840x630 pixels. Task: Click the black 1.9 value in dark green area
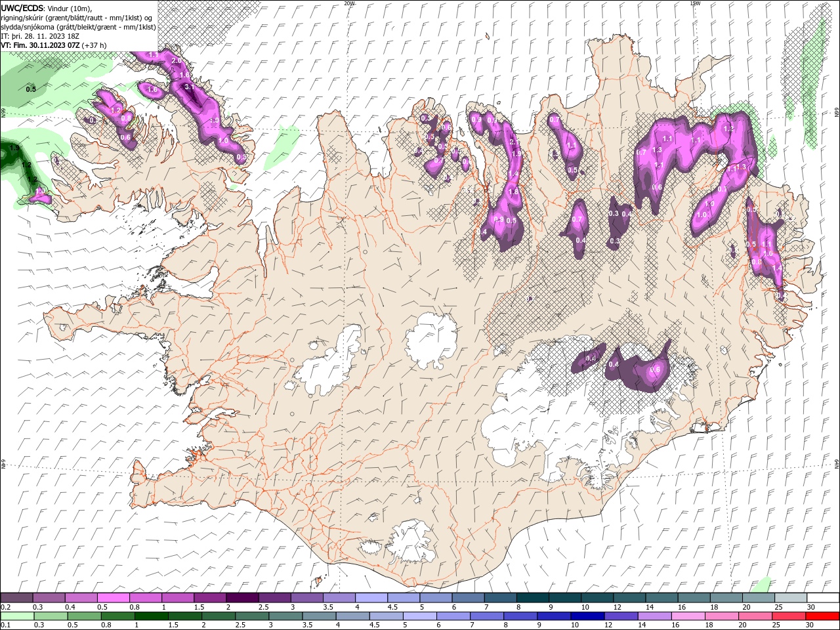[14, 148]
